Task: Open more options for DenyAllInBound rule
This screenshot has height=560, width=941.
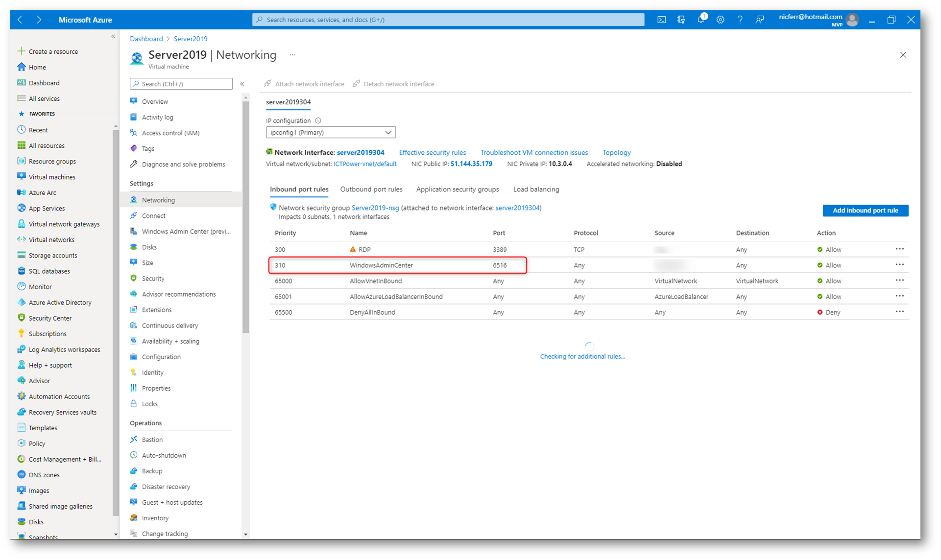Action: 900,312
